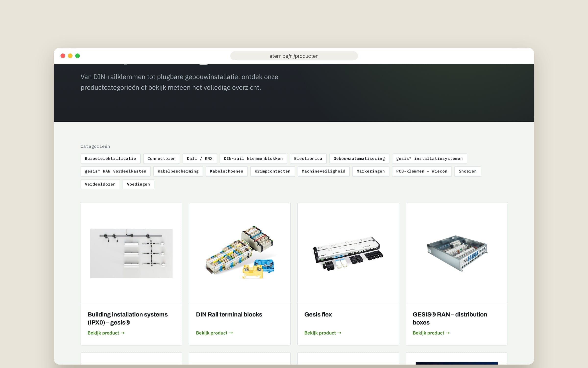Viewport: 588px width, 368px height.
Task: Open the Verdeeldozen category
Action: tap(100, 184)
